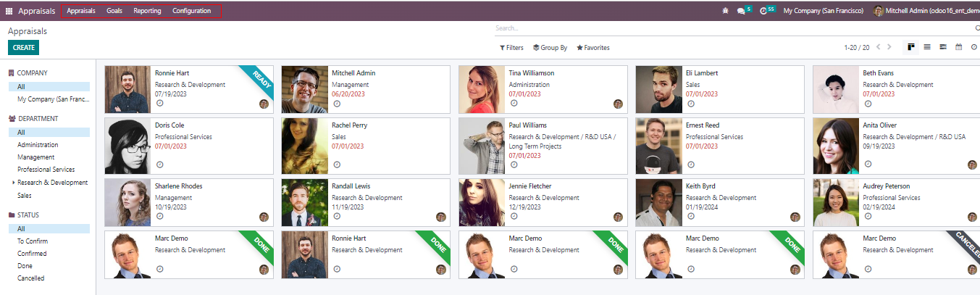
Task: Expand Research & Development department tree
Action: pyautogui.click(x=13, y=183)
